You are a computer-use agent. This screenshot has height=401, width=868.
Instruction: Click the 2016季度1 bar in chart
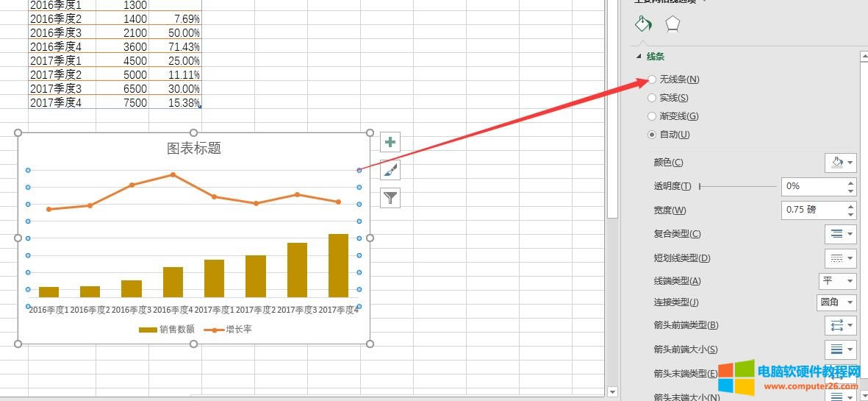pos(49,292)
